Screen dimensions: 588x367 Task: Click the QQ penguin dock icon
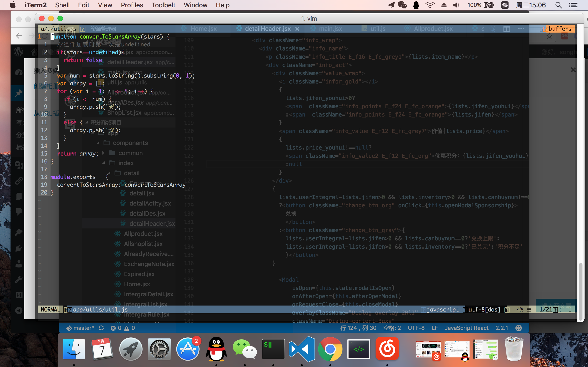216,349
